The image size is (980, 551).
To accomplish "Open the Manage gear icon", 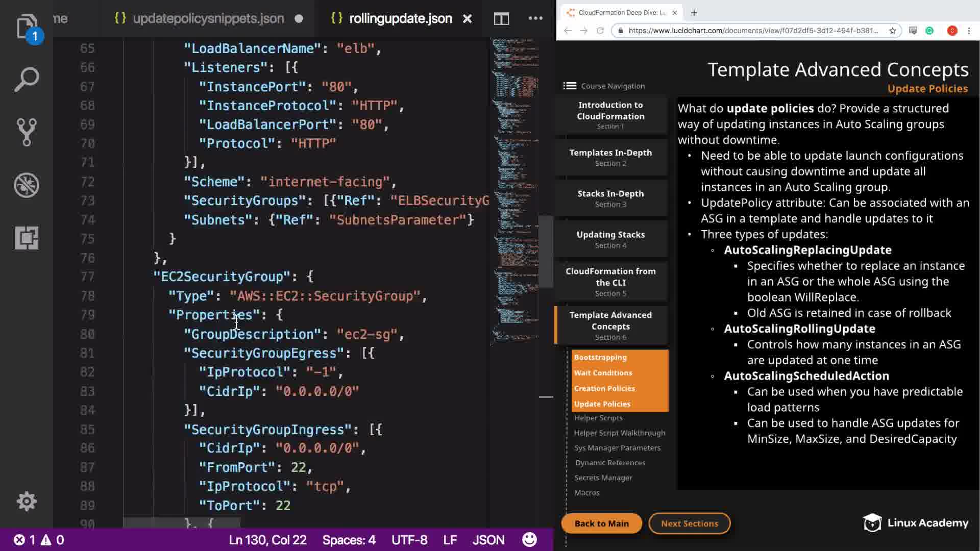I will [27, 501].
